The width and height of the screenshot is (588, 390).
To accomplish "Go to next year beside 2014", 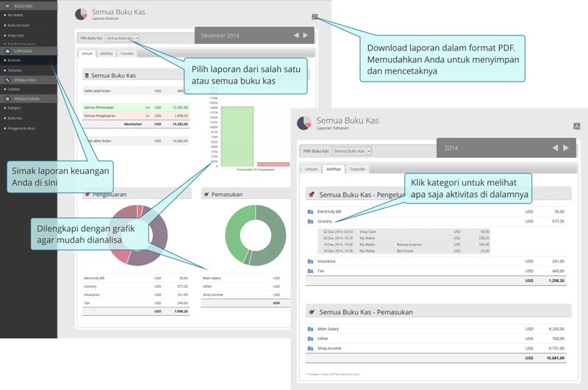I will (566, 148).
